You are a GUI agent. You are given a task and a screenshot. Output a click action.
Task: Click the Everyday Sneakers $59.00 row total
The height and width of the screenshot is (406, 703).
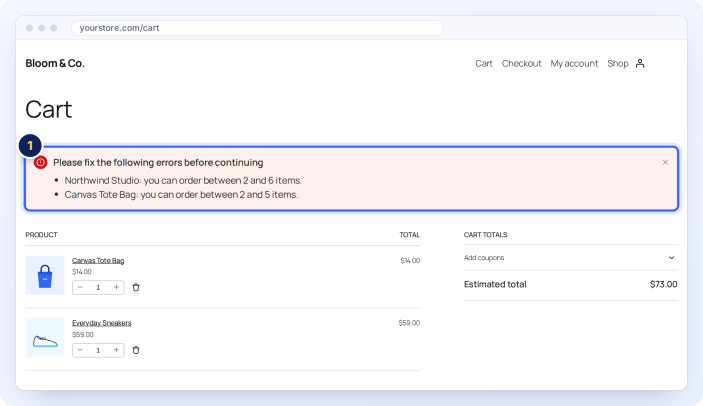pyautogui.click(x=409, y=323)
